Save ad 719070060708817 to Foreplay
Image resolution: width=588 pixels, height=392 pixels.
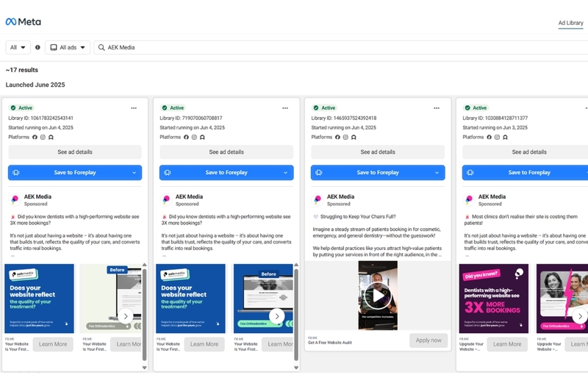pos(226,173)
